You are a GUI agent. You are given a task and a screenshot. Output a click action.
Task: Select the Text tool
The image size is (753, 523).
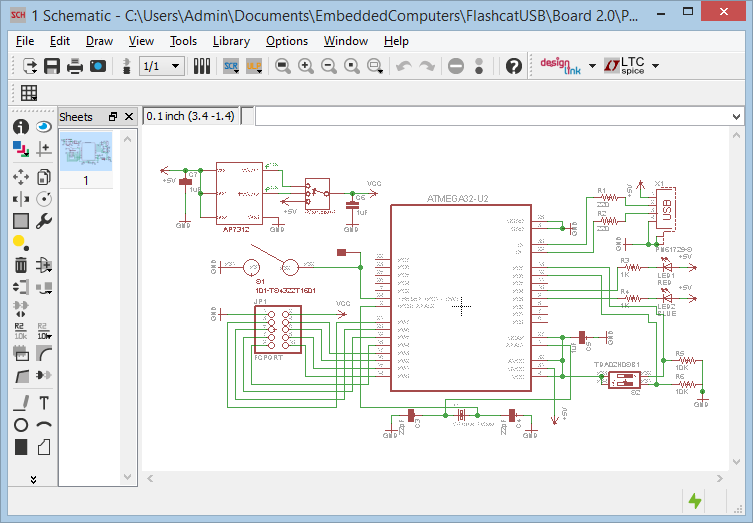[44, 403]
